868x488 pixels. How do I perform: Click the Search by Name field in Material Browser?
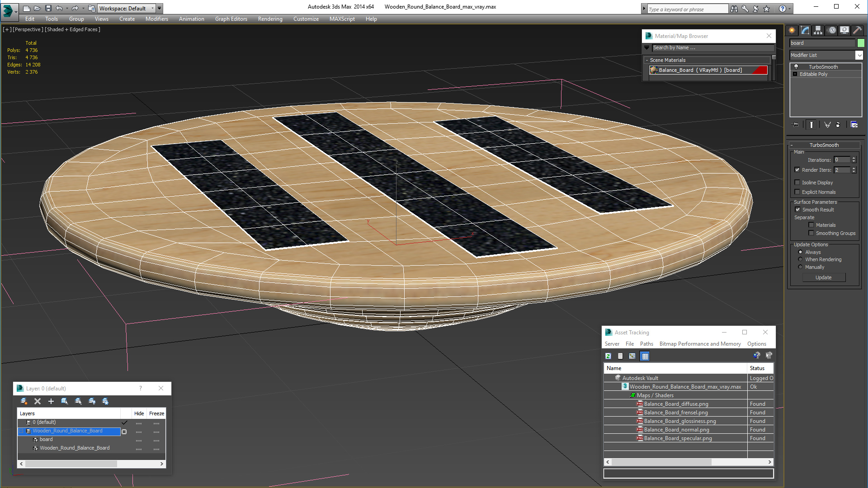click(x=712, y=47)
